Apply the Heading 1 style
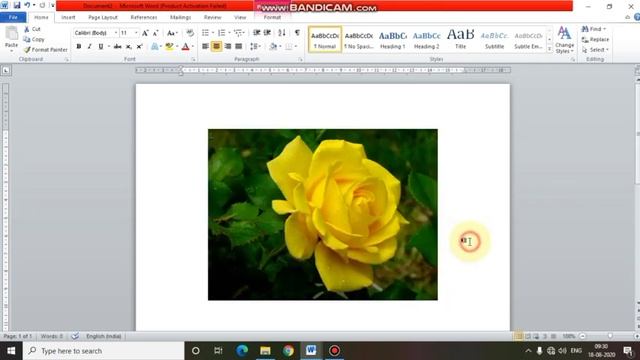Viewport: 640px width, 360px height. 393,40
